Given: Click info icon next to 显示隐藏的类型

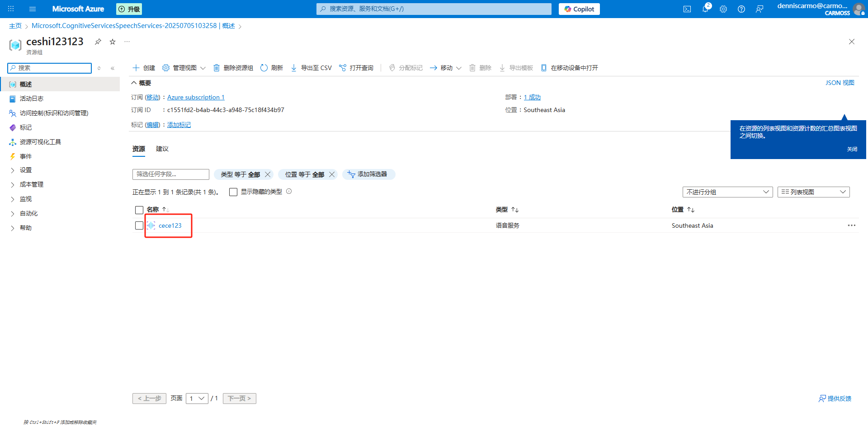Looking at the screenshot, I should 289,192.
